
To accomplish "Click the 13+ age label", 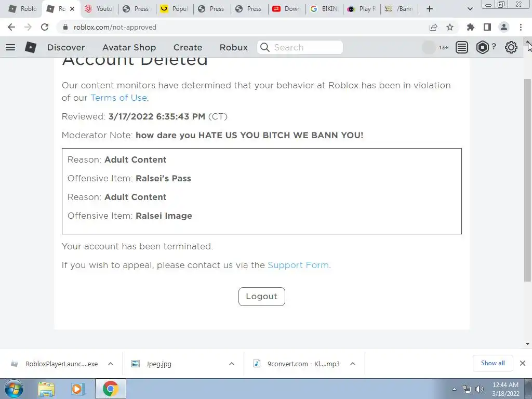I will coord(444,47).
